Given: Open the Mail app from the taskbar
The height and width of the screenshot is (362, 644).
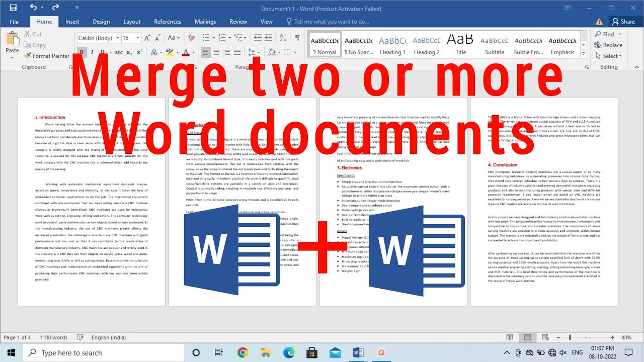Looking at the screenshot, I should [x=335, y=352].
